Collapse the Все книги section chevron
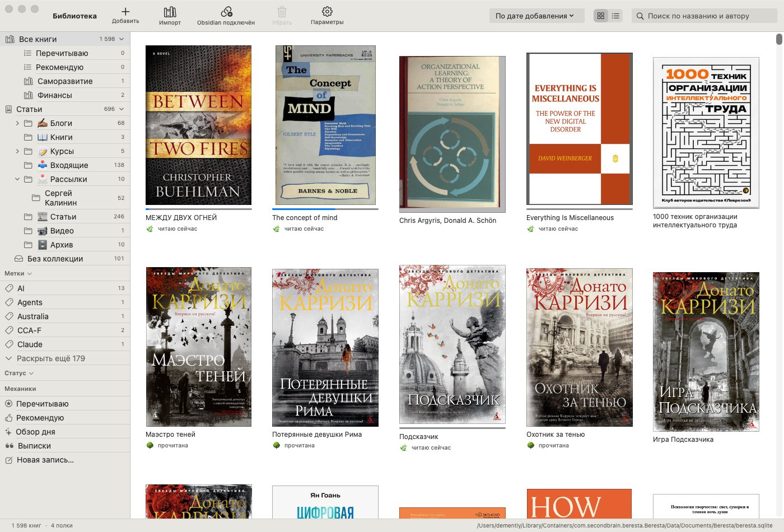Viewport: 784px width, 532px height. click(122, 39)
